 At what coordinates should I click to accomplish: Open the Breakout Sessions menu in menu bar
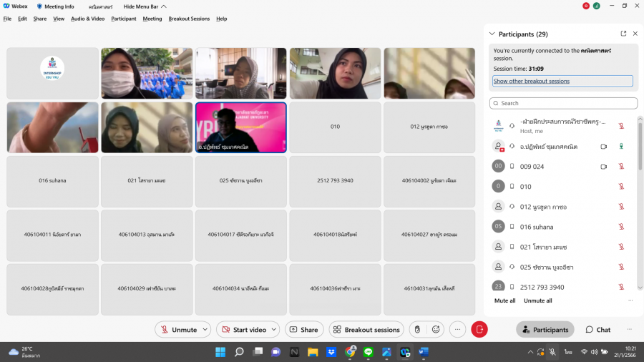189,19
